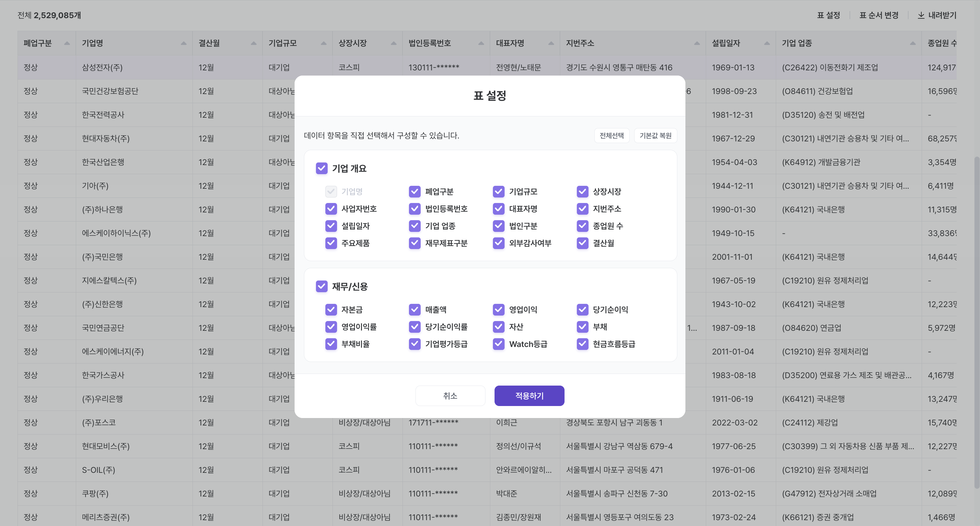This screenshot has height=526, width=980.
Task: Click 표 설정 in top toolbar
Action: click(x=828, y=15)
